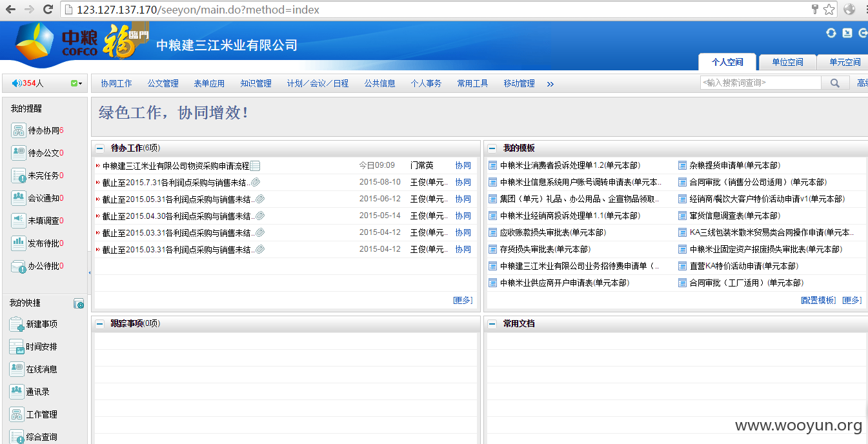Collapse the 常用文档 panel
Screen dimensions: 868x444
[x=492, y=324]
